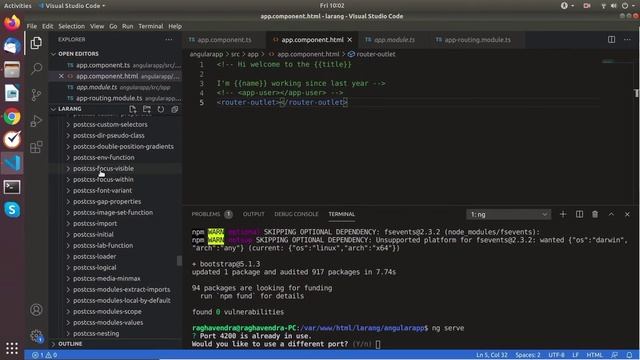The image size is (640, 360).
Task: Open the File menu
Action: coord(32,26)
